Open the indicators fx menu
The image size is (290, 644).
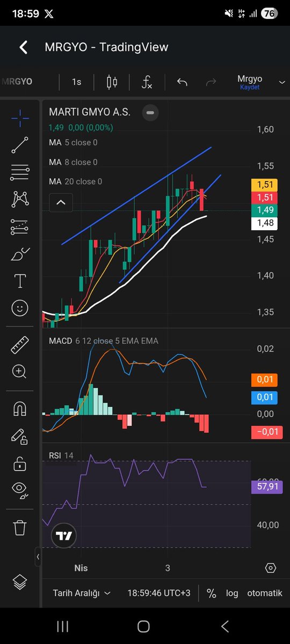[147, 82]
